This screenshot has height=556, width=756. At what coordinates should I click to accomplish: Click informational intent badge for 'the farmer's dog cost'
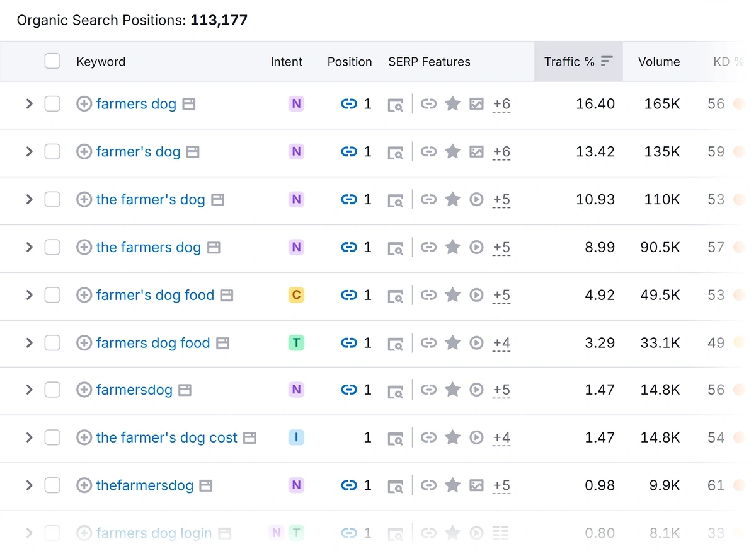click(x=296, y=437)
